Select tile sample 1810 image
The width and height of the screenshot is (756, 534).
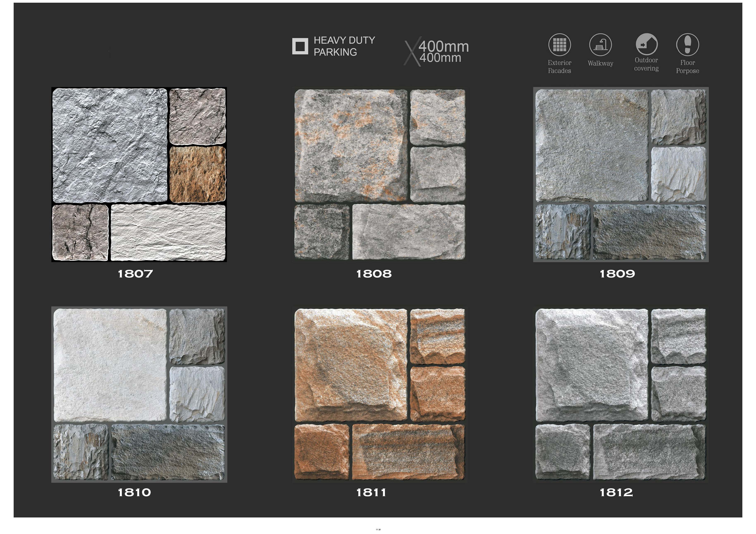coord(139,394)
